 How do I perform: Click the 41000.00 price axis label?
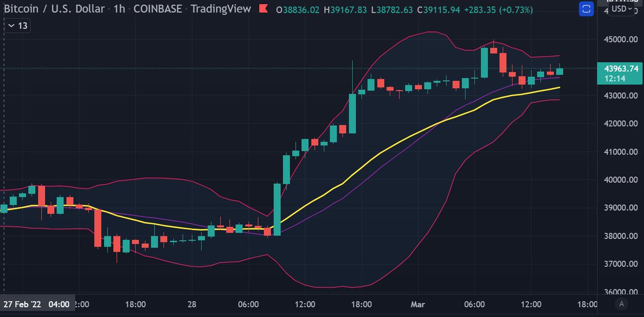point(620,152)
